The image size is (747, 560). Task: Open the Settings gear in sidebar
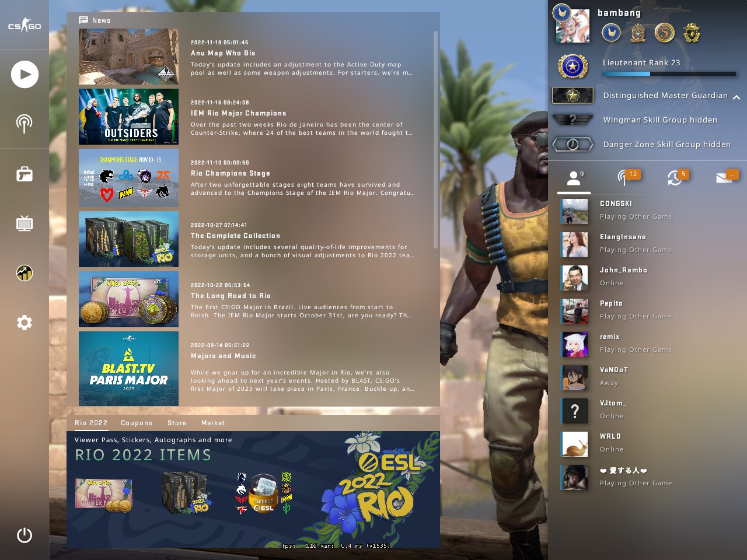point(25,323)
